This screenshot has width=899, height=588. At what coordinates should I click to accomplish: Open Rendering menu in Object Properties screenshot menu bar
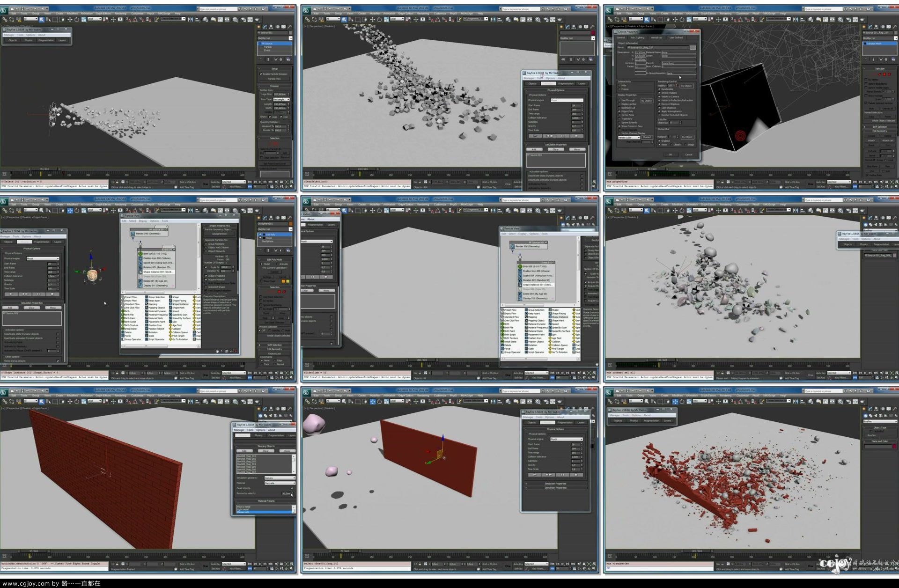(x=725, y=14)
